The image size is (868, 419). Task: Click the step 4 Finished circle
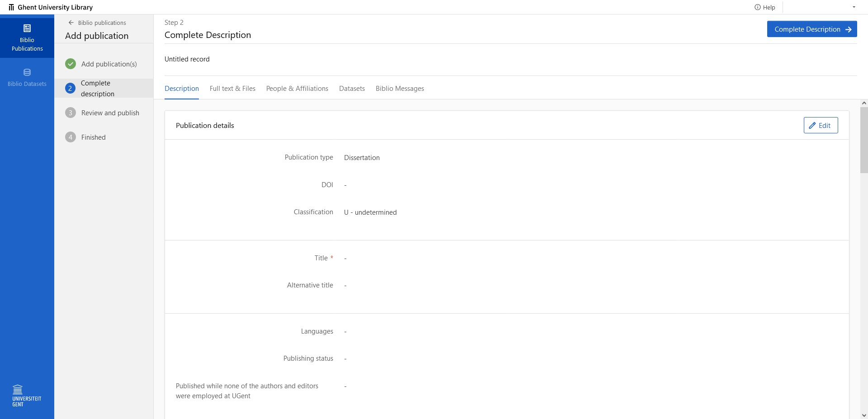[x=71, y=137]
